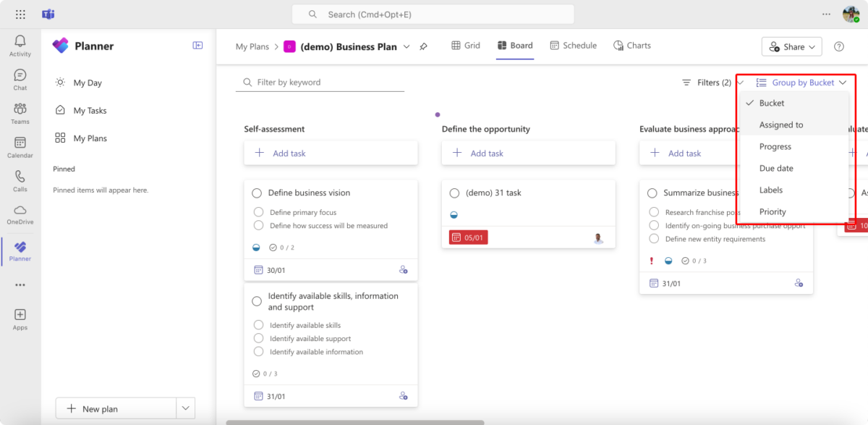Mark the task Define business vision complete
The width and height of the screenshot is (868, 425).
tap(257, 193)
